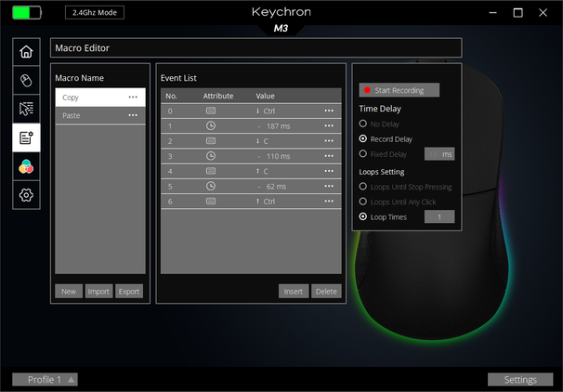This screenshot has width=563, height=392.
Task: Select the C key-down value in row 2
Action: click(x=262, y=141)
